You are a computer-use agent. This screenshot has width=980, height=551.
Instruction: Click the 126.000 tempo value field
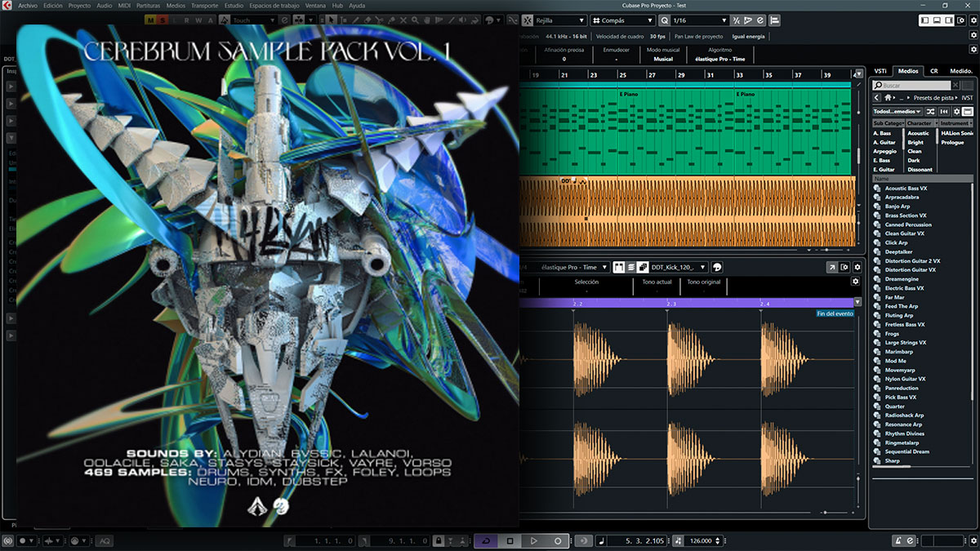[x=701, y=540]
